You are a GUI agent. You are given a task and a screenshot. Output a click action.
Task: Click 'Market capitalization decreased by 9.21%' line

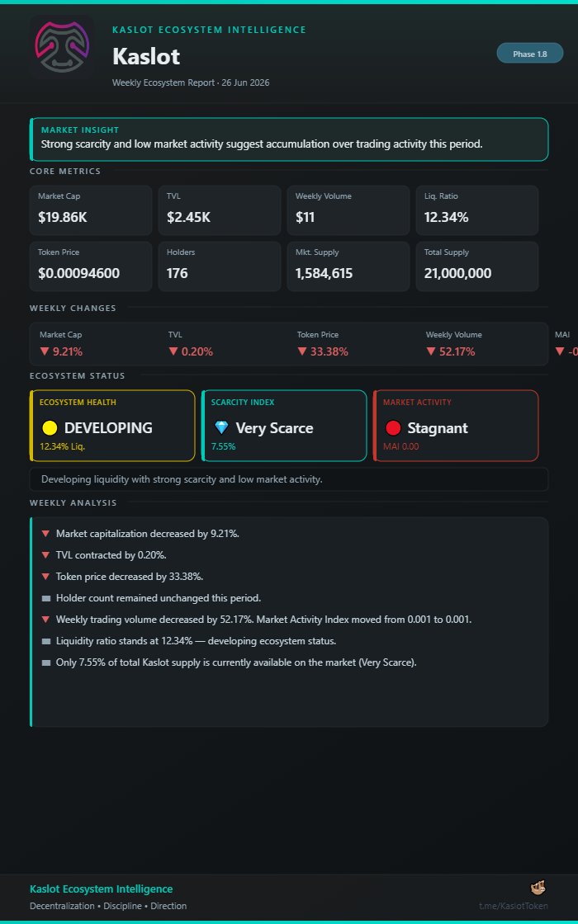point(148,534)
